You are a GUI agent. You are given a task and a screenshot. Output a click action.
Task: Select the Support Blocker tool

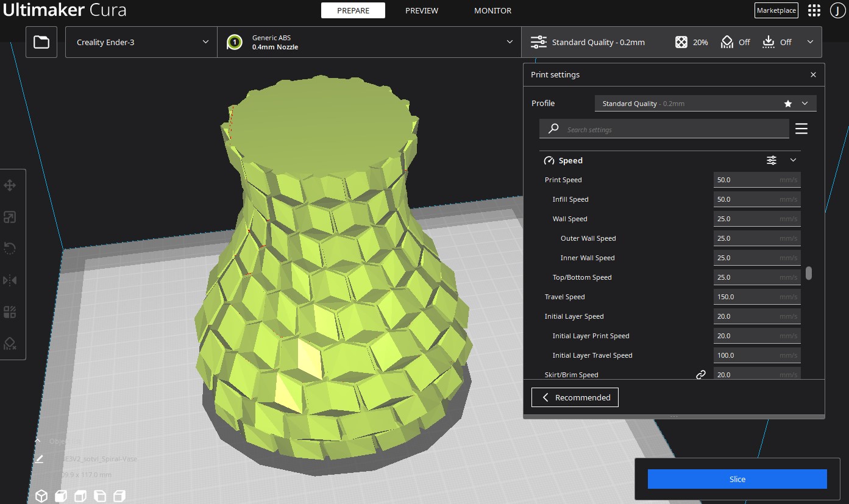pos(10,344)
